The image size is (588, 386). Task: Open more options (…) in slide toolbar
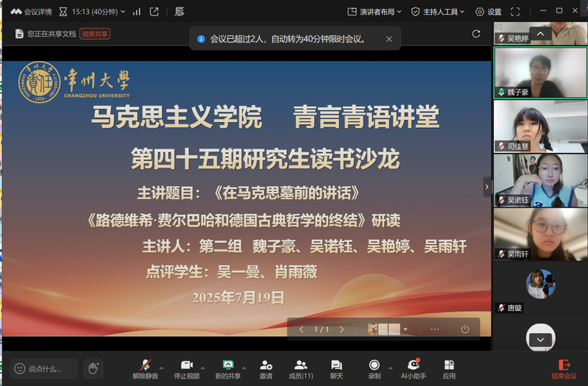pyautogui.click(x=435, y=329)
